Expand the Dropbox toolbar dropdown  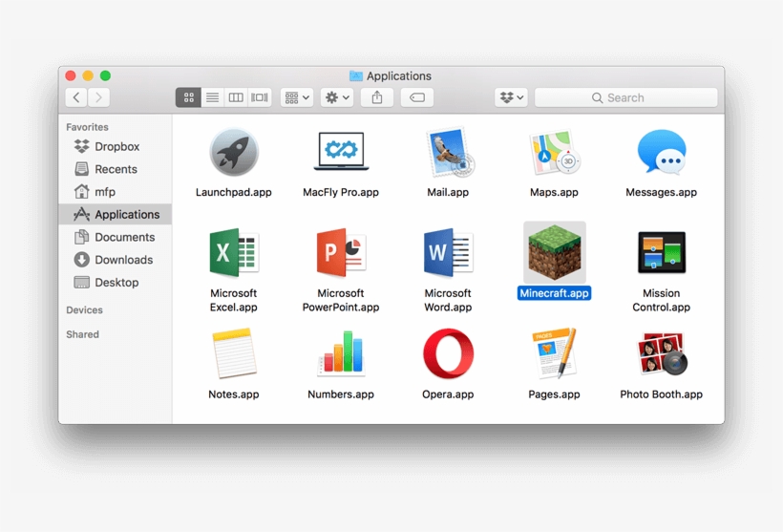[x=512, y=97]
